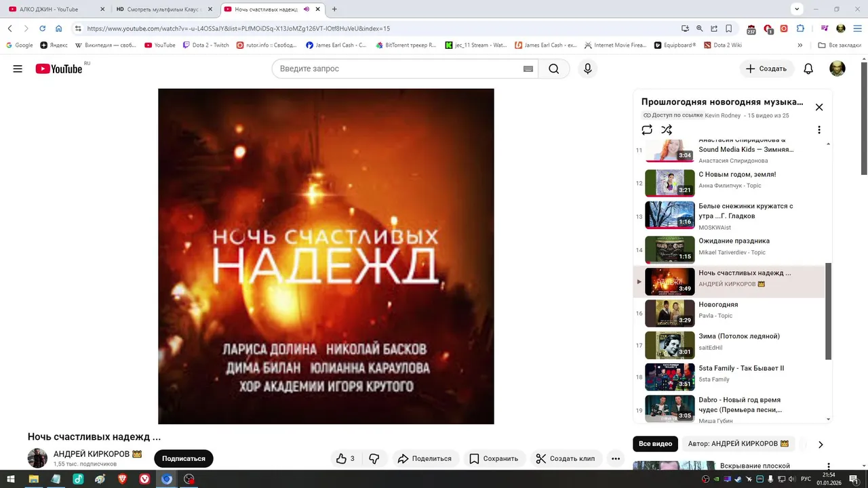The image size is (868, 488).
Task: Play 'Зима (Потолок ледяной)' playlist item
Action: (x=729, y=344)
